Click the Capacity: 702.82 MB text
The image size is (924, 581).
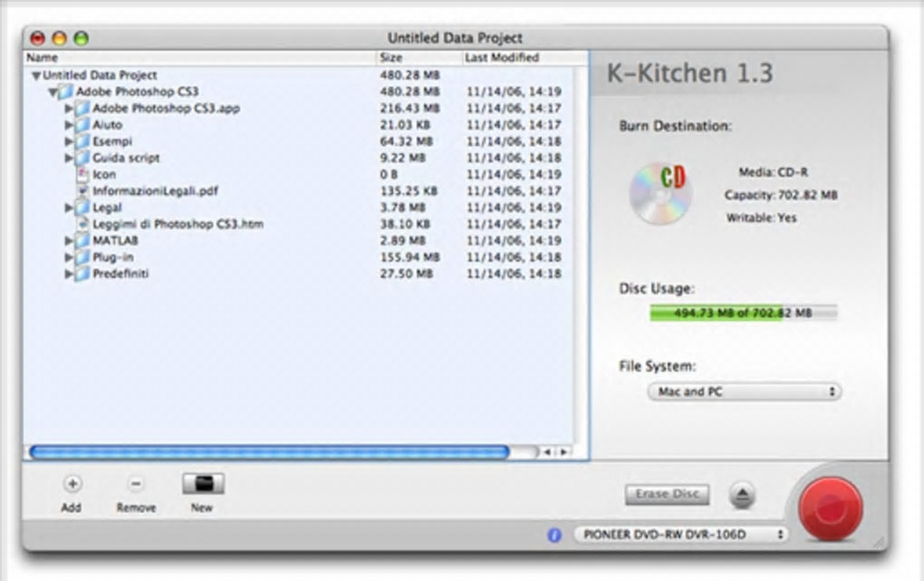tap(781, 195)
